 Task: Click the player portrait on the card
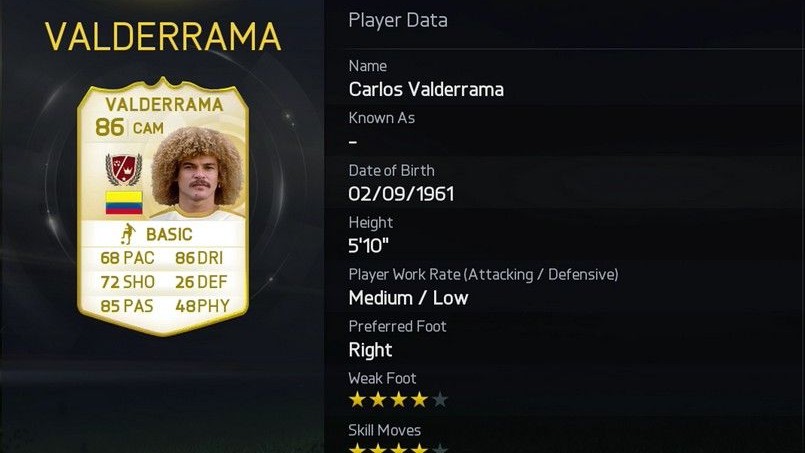point(198,172)
